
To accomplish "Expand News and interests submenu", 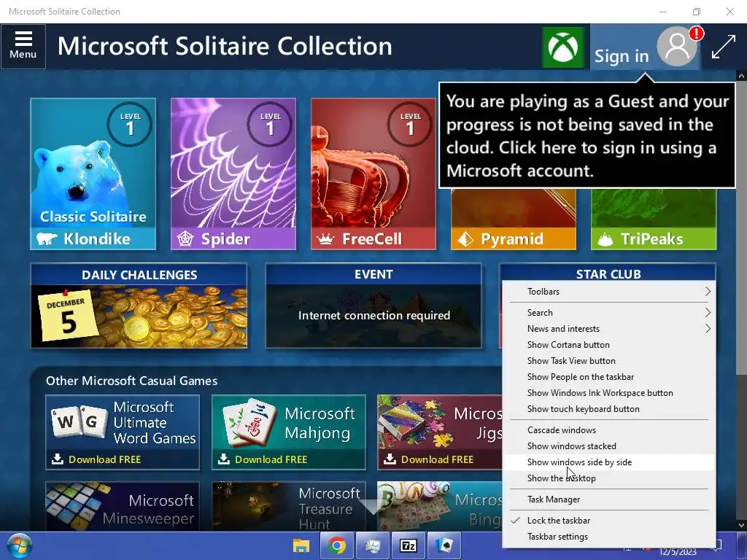I will point(609,329).
